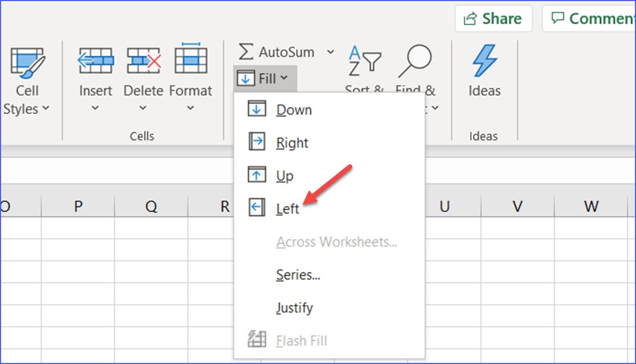Viewport: 636px width, 364px height.
Task: Select Fill Right option
Action: click(x=291, y=142)
